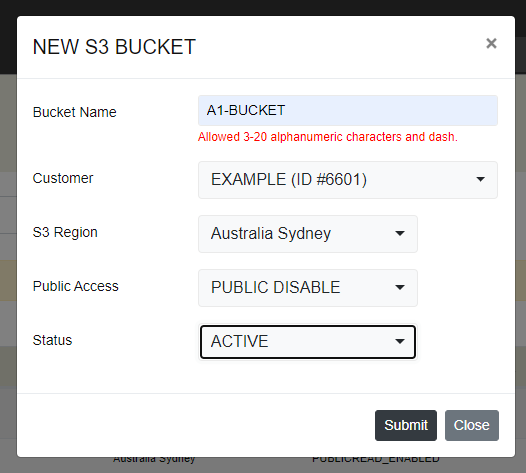Click the gray Close button in the footer
This screenshot has width=526, height=473.
(x=472, y=425)
